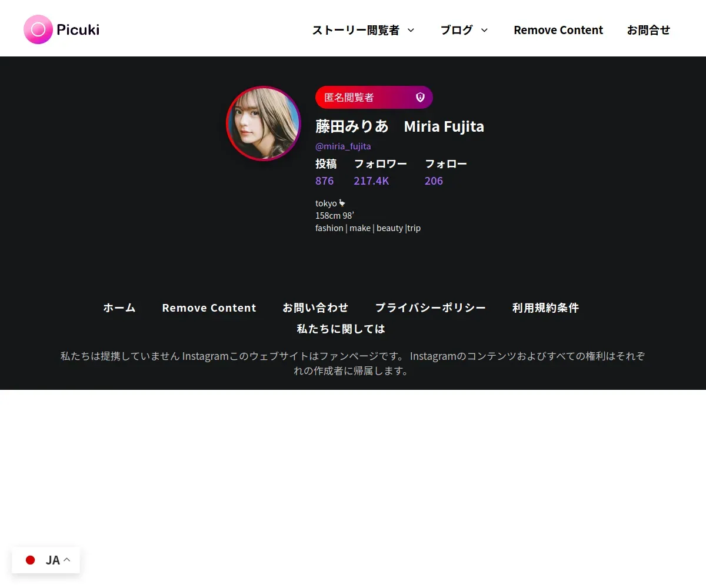Image resolution: width=706 pixels, height=588 pixels.
Task: Go to ホーム in the footer
Action: [x=119, y=308]
